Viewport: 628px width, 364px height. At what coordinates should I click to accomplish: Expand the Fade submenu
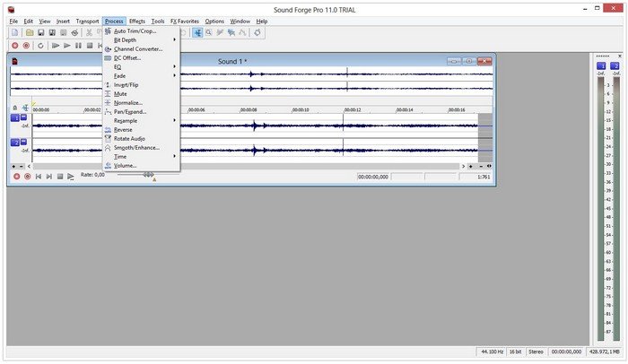pos(142,75)
